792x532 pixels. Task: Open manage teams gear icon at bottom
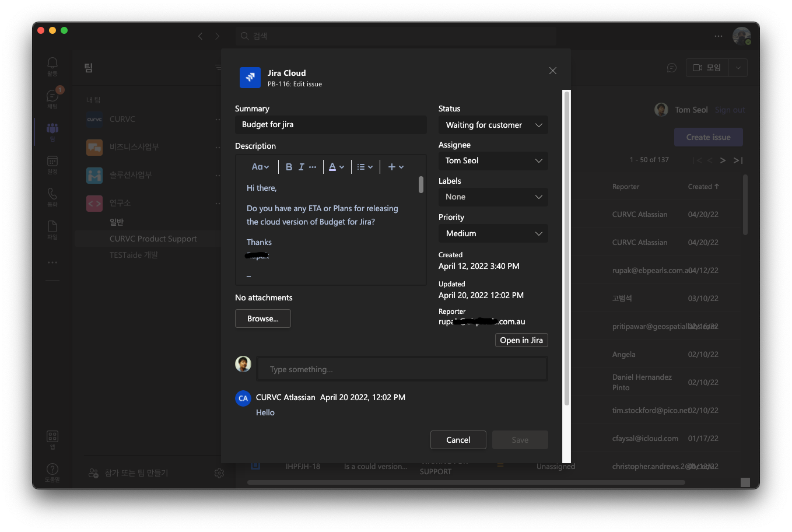tap(219, 473)
